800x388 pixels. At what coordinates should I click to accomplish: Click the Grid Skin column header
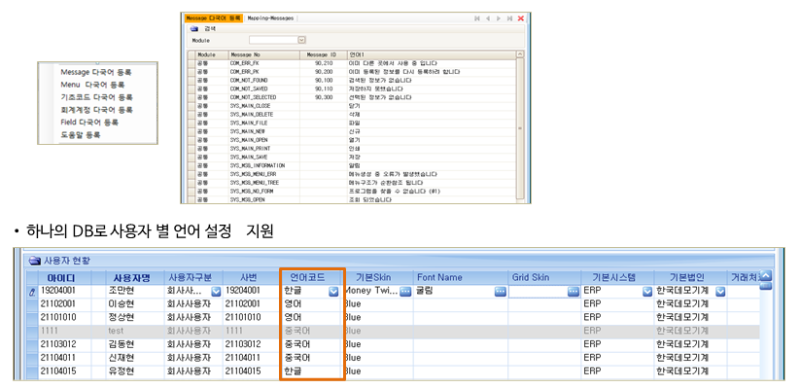click(545, 278)
